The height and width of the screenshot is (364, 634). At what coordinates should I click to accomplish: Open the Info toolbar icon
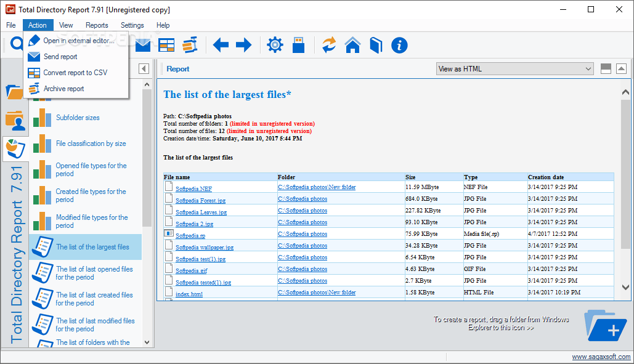399,44
